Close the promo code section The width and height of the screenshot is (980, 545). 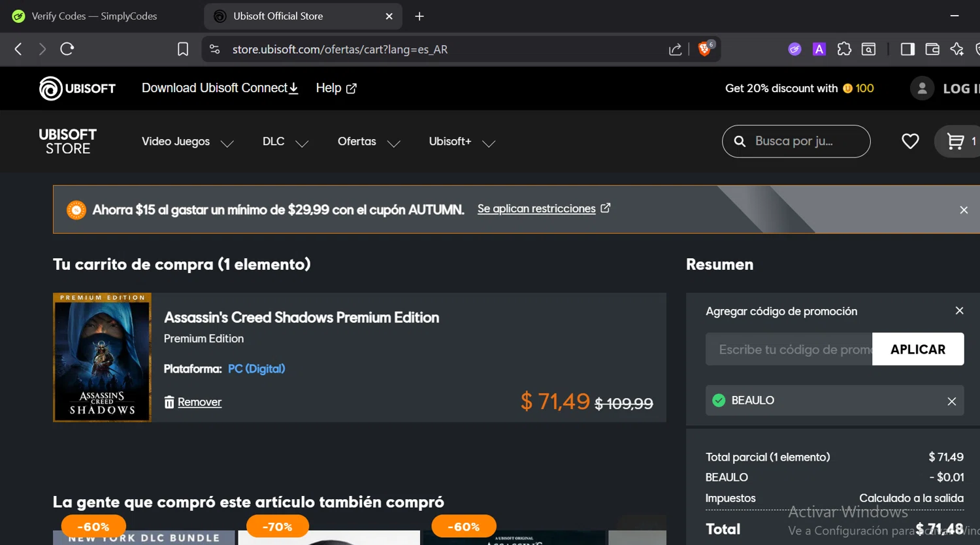pos(959,310)
